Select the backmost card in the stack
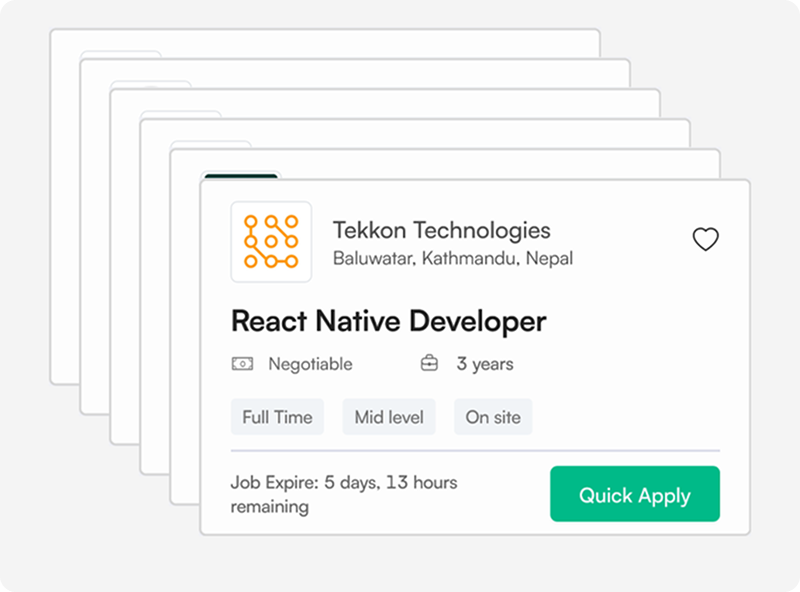 click(64, 200)
